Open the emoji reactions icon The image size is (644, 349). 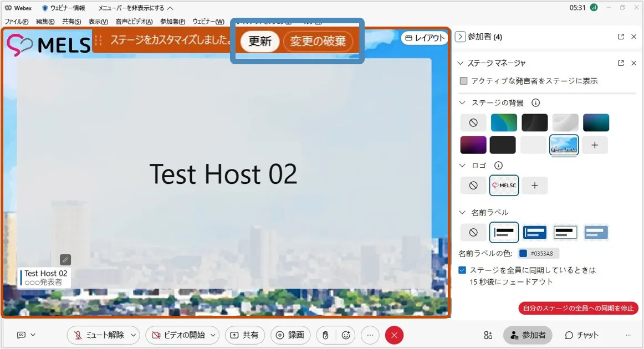tap(346, 335)
